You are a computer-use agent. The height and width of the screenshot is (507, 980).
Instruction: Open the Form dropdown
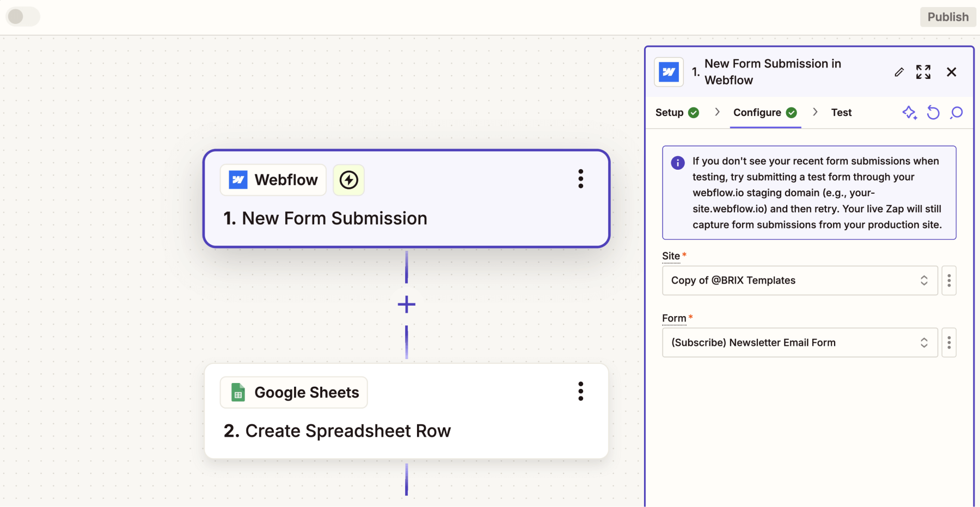coord(800,343)
